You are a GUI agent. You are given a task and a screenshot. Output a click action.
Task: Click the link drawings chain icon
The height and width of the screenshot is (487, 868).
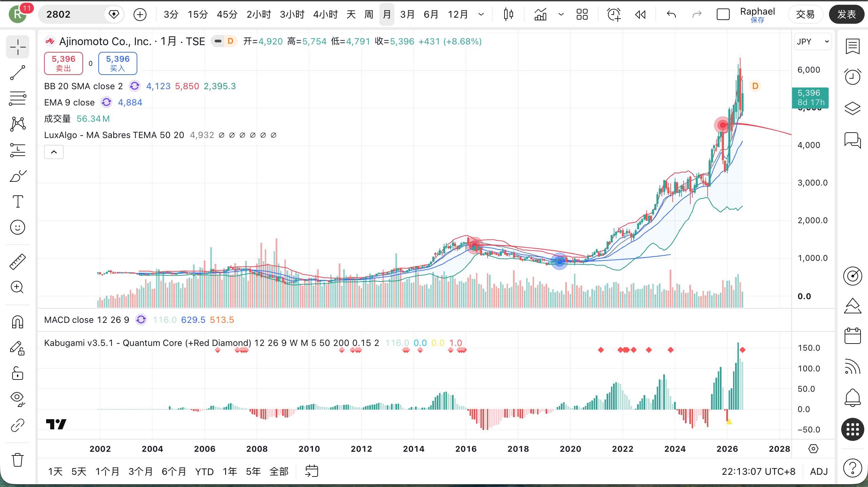click(x=18, y=425)
